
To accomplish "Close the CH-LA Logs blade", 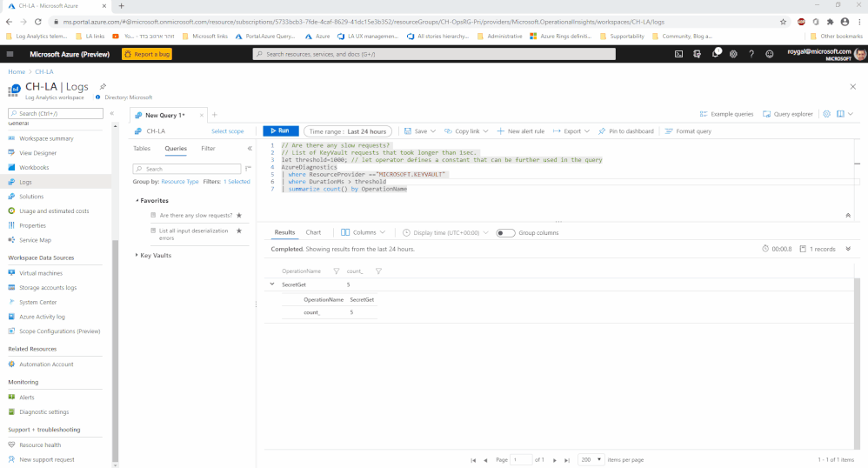I will (852, 86).
